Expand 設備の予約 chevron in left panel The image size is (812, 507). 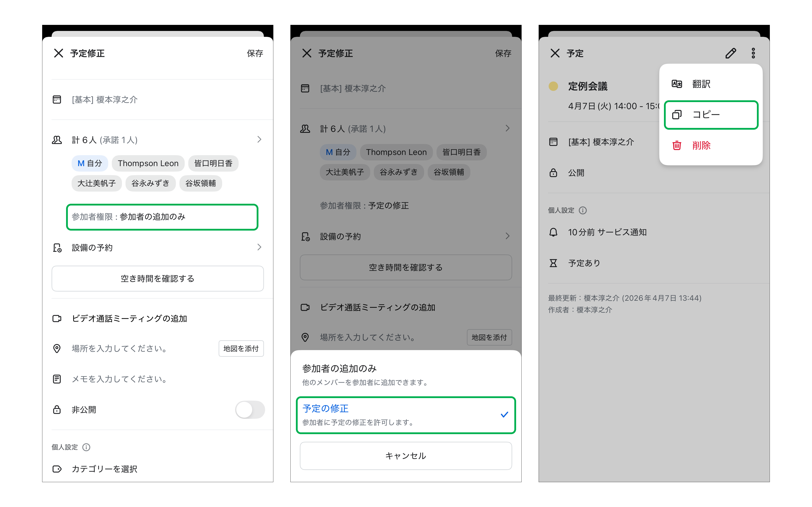(x=259, y=247)
